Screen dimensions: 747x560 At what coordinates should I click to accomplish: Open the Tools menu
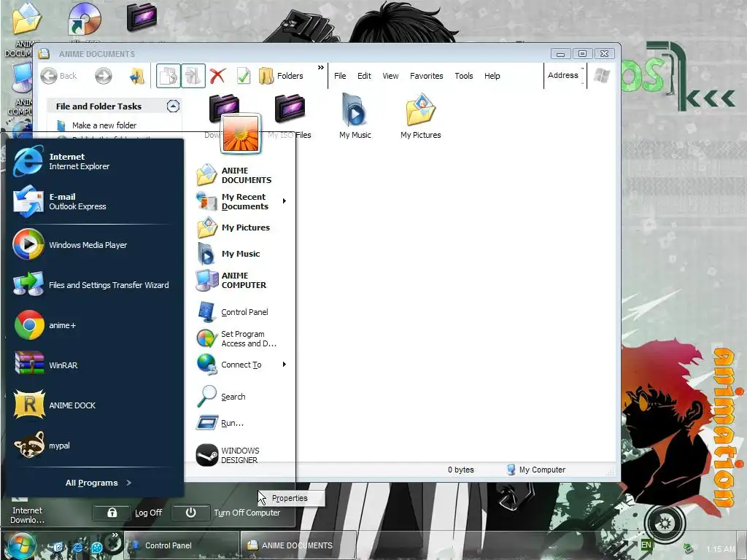(463, 76)
